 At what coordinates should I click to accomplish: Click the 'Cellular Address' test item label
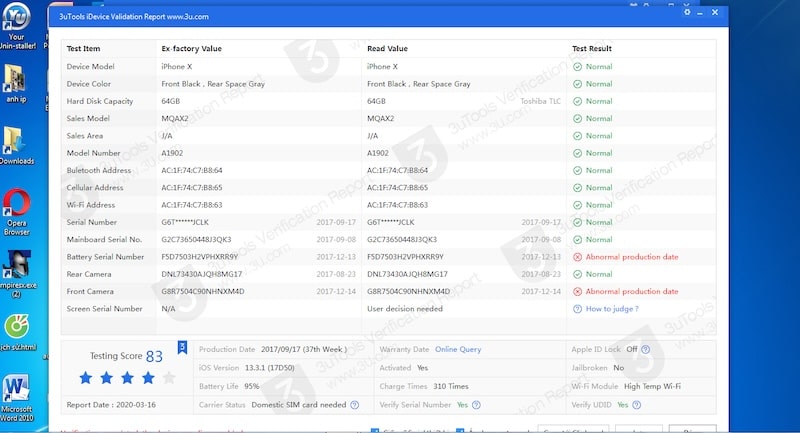coord(94,188)
